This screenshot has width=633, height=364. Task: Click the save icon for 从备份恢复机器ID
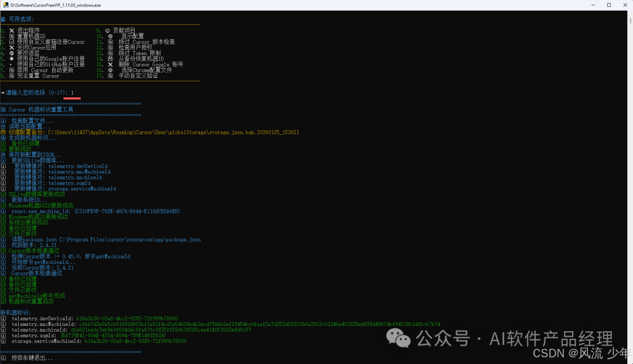[x=110, y=59]
